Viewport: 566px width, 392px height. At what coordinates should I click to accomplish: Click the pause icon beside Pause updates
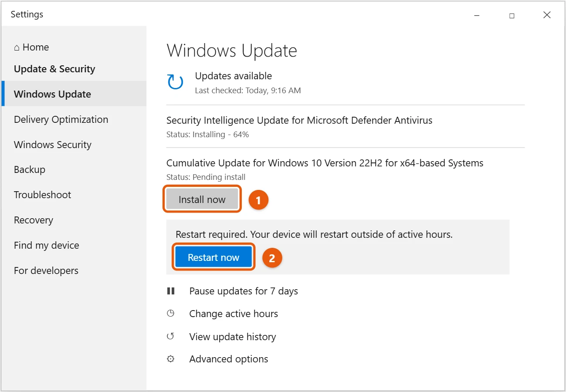coord(171,291)
